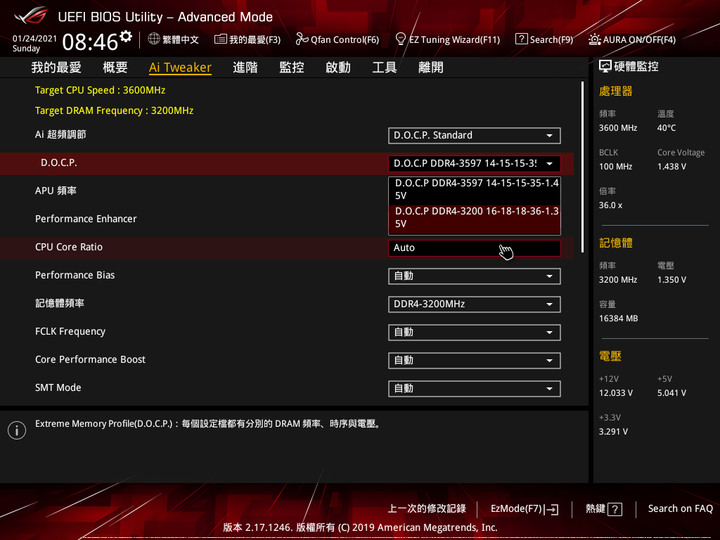This screenshot has height=540, width=720.
Task: Click the Qfan Control fan icon
Action: pos(301,39)
